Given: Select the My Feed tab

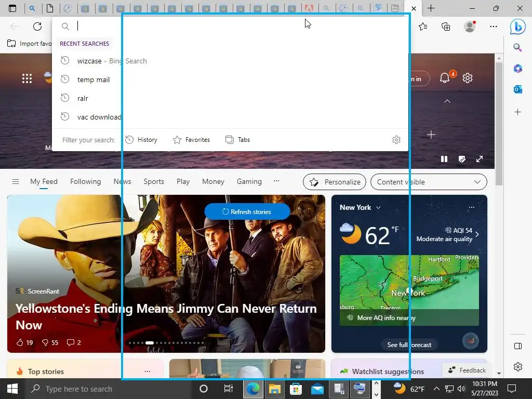Looking at the screenshot, I should point(44,181).
